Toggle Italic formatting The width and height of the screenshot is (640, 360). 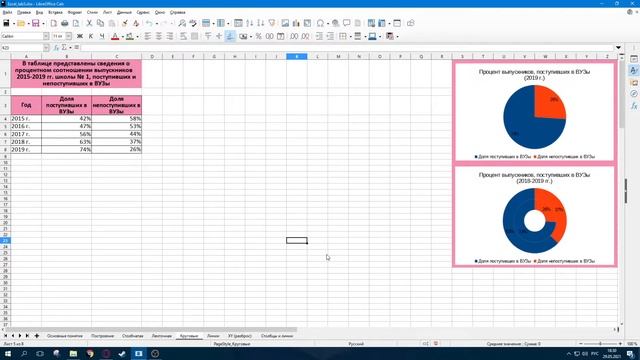91,36
